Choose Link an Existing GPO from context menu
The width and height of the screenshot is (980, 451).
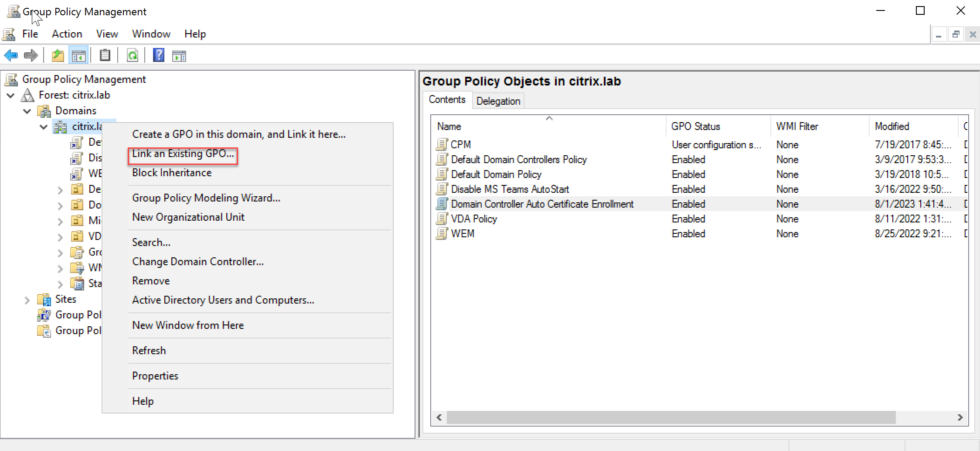pos(183,154)
